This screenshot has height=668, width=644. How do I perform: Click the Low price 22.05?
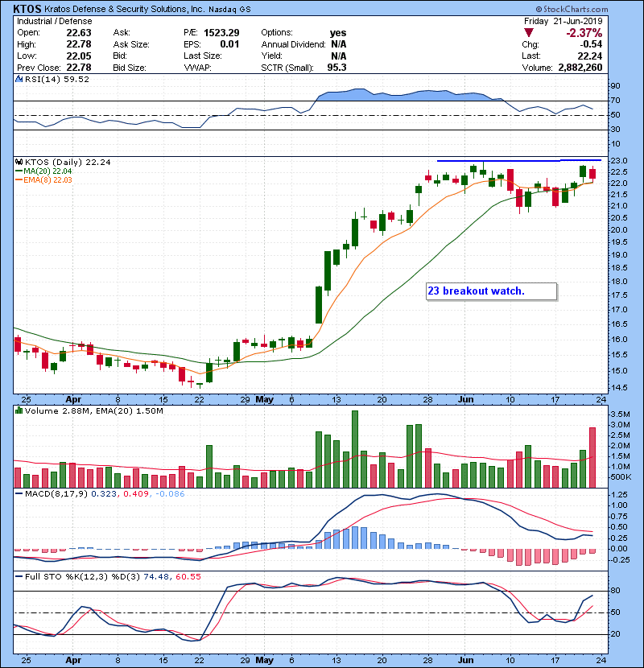point(79,56)
